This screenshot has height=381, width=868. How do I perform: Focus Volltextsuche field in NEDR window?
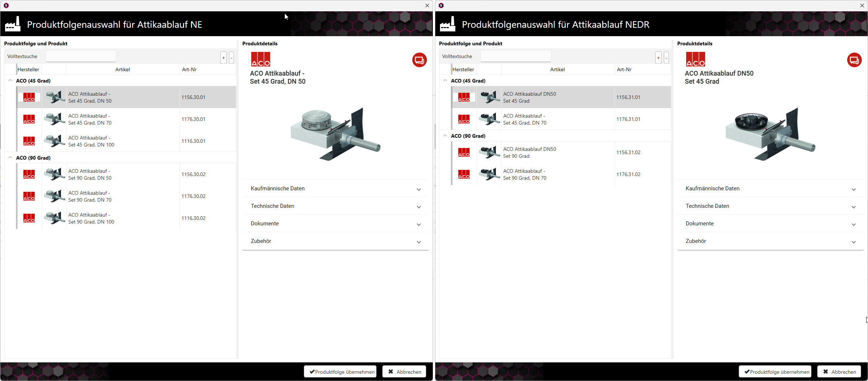pos(516,56)
